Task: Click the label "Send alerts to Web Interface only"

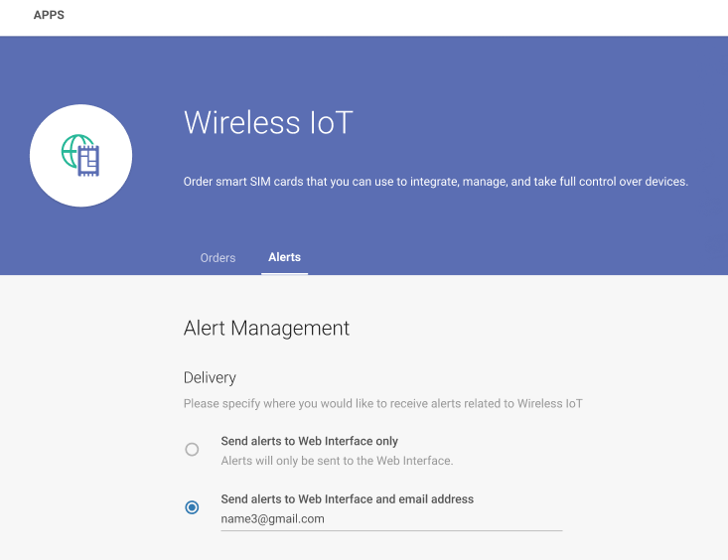Action: click(309, 441)
